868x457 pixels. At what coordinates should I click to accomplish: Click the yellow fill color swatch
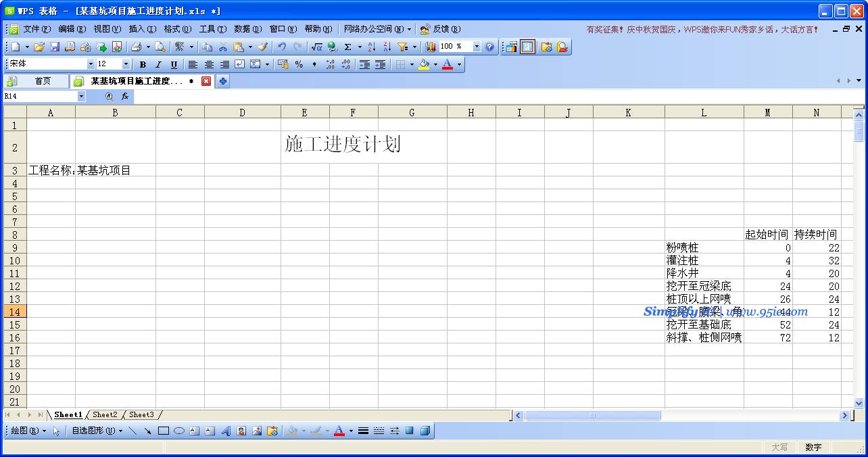[x=424, y=64]
